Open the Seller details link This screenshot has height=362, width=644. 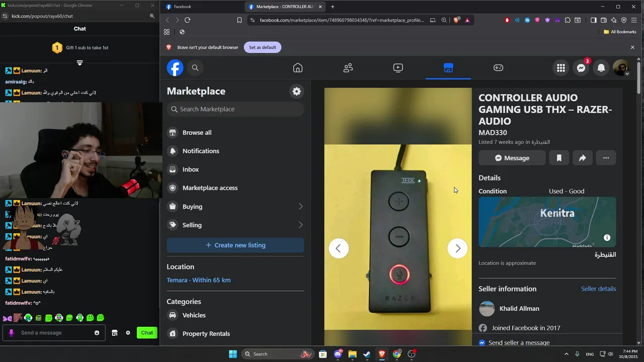(599, 289)
